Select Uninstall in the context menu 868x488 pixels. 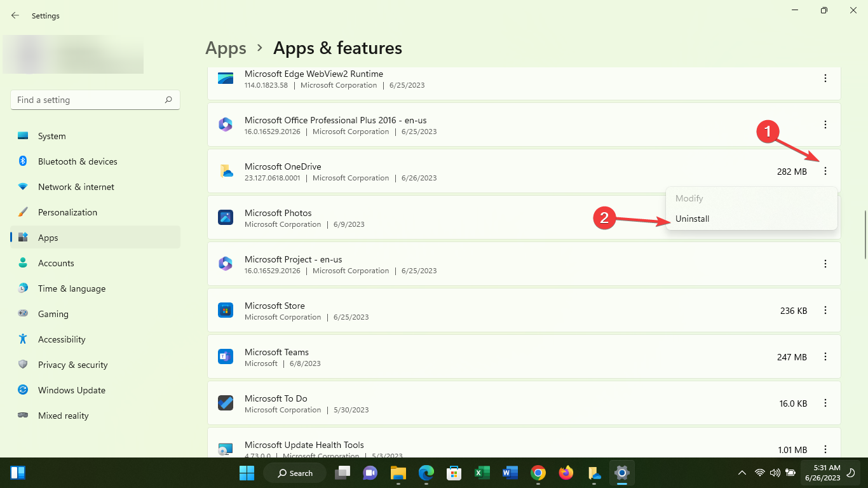point(692,219)
